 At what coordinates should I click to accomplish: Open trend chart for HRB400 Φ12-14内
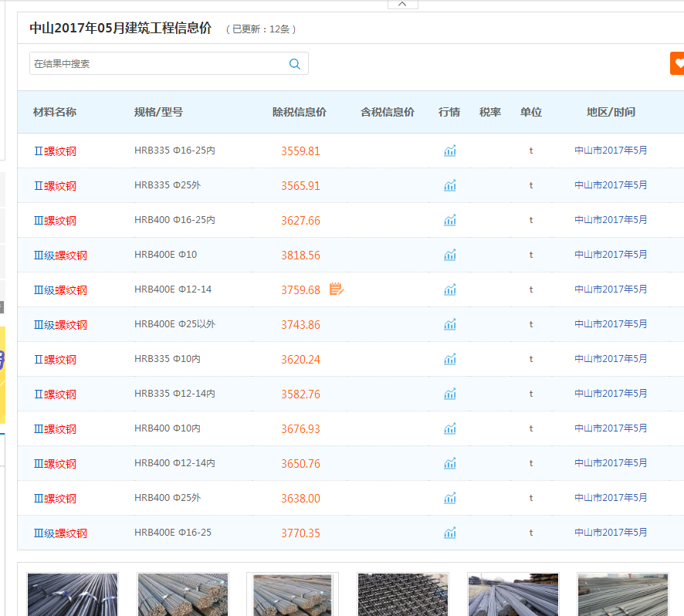point(450,463)
